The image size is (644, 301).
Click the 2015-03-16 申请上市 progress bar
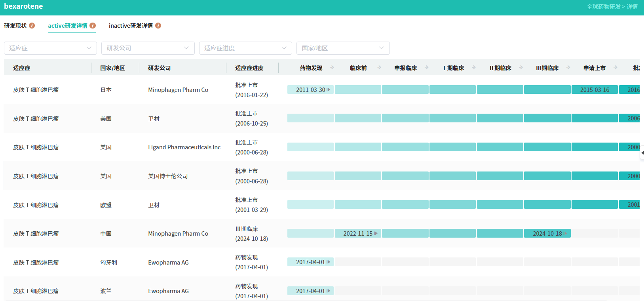(595, 90)
